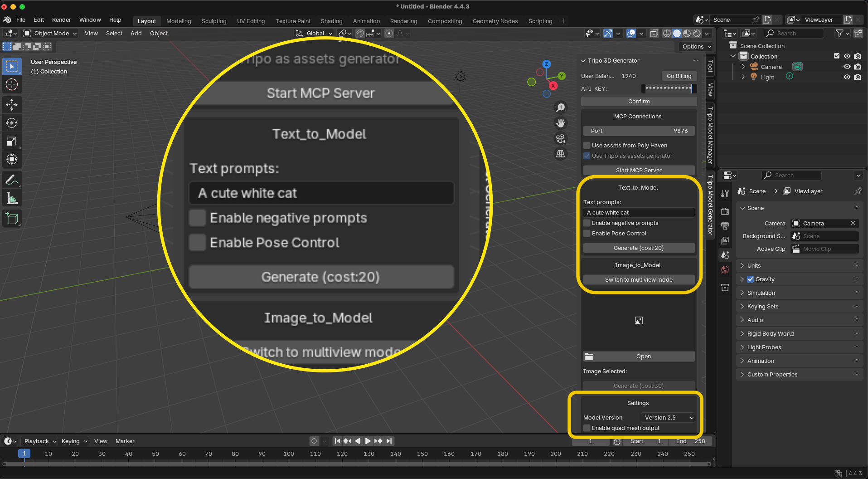Enable negative prompts checkbox
This screenshot has height=479, width=868.
(587, 223)
